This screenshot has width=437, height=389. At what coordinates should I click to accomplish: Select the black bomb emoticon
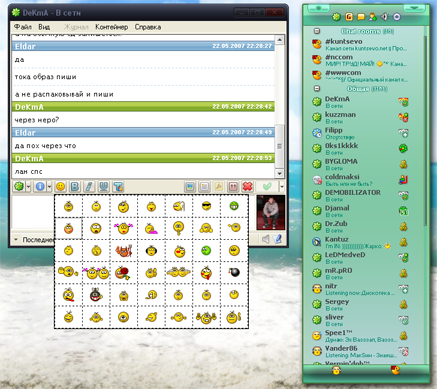235,272
